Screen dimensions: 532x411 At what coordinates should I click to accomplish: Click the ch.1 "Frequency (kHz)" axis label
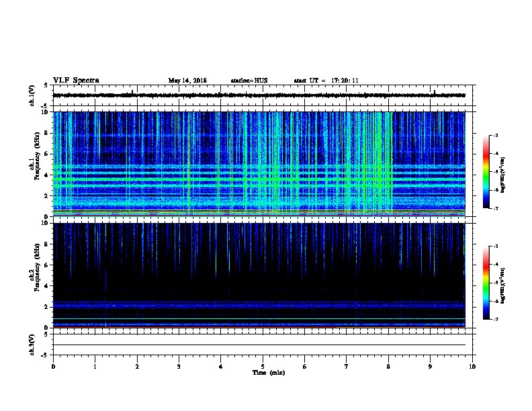(x=37, y=156)
